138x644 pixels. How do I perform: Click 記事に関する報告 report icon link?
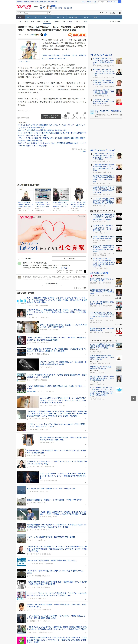(x=24, y=118)
